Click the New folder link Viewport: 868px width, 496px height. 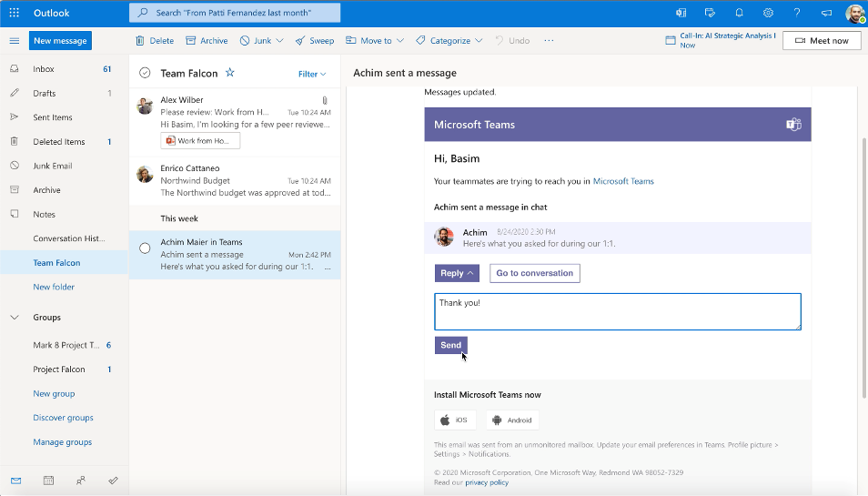(x=54, y=287)
